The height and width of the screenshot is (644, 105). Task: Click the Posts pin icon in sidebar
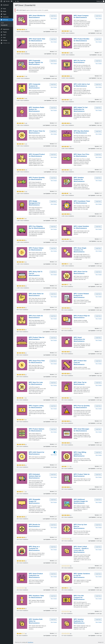1,9
